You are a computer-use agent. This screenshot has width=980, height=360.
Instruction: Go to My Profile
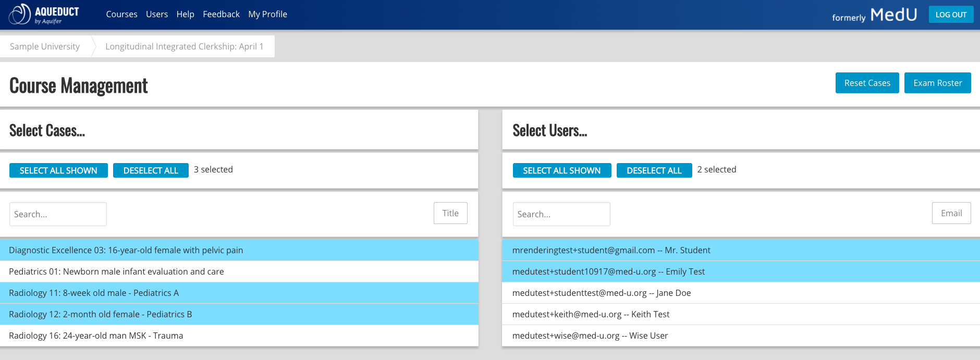pyautogui.click(x=267, y=15)
